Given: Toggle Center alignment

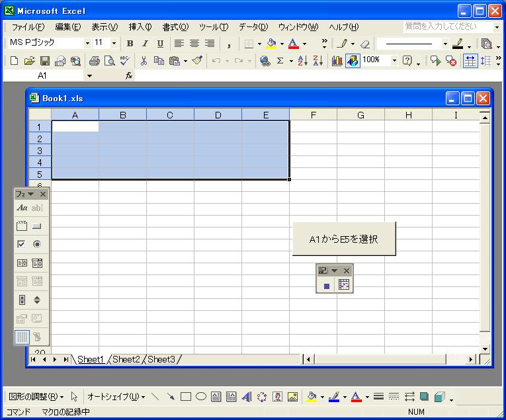Looking at the screenshot, I should (194, 43).
